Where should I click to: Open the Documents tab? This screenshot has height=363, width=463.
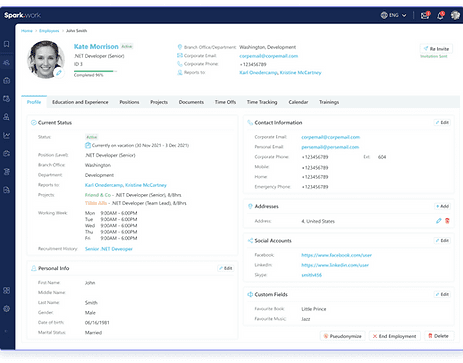point(191,102)
